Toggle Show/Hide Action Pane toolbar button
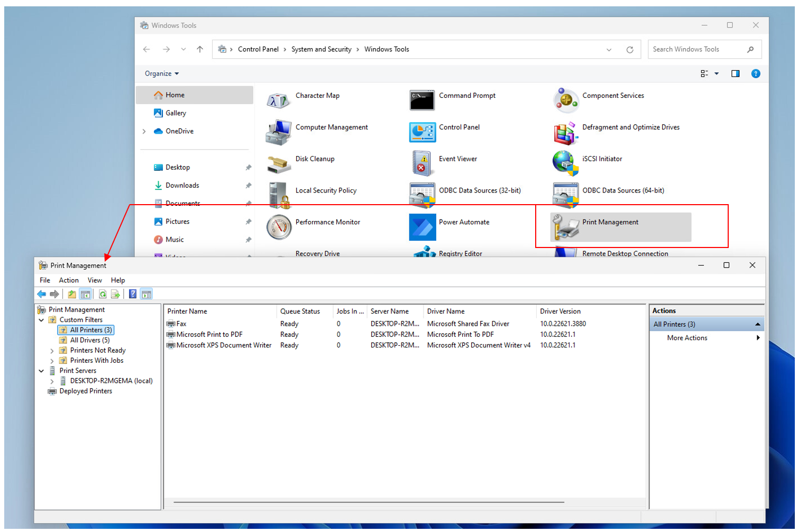 coord(146,295)
